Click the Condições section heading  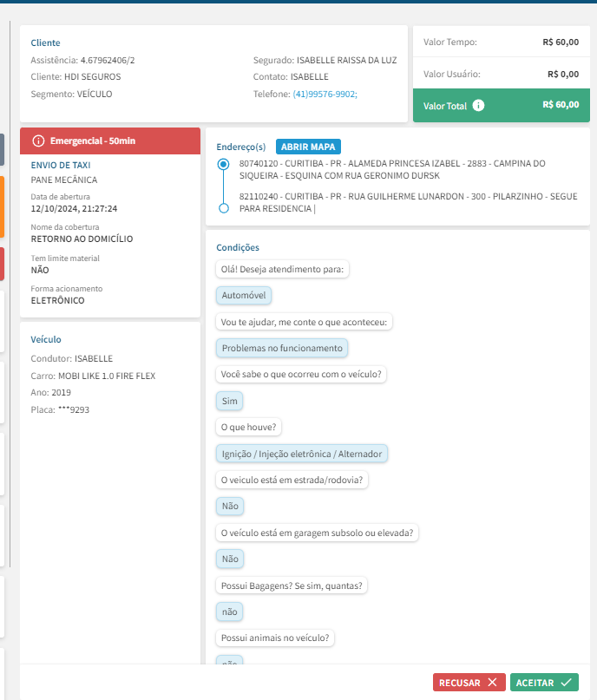[238, 247]
